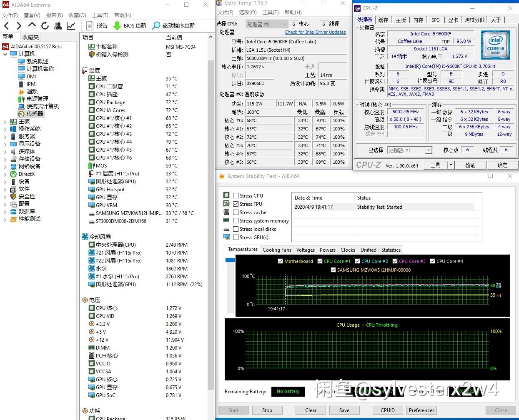Select 便携式计算机 tree item
This screenshot has width=519, height=420.
[38, 106]
